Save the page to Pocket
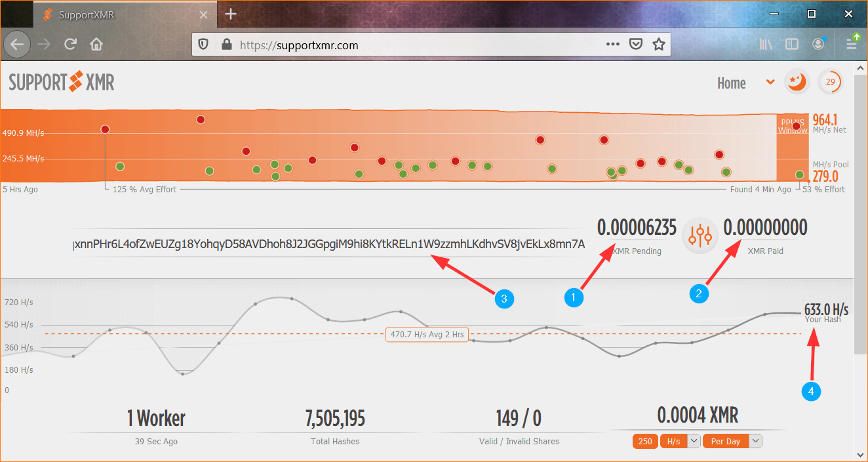 click(635, 45)
